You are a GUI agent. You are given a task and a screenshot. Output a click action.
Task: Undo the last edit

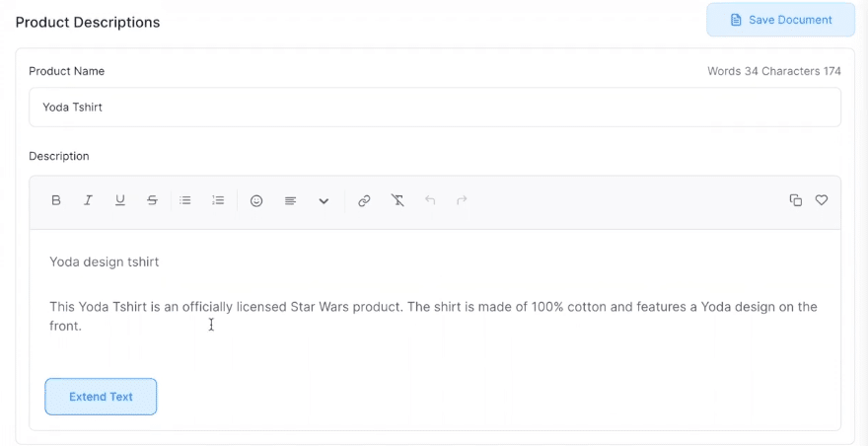(x=430, y=200)
